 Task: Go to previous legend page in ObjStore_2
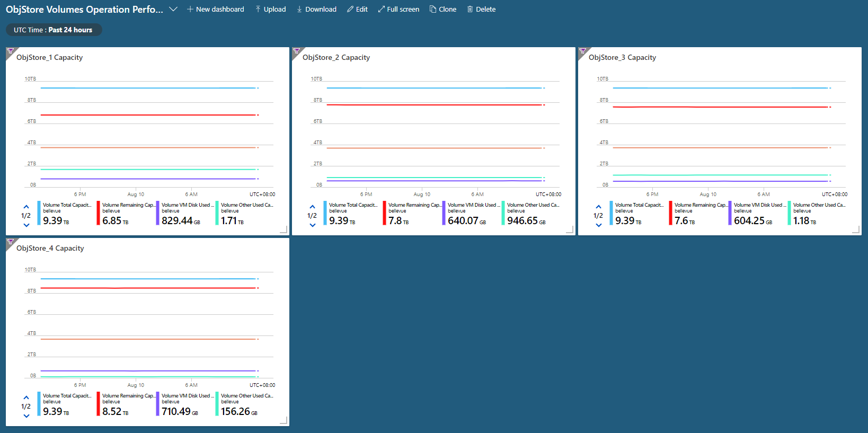tap(312, 207)
